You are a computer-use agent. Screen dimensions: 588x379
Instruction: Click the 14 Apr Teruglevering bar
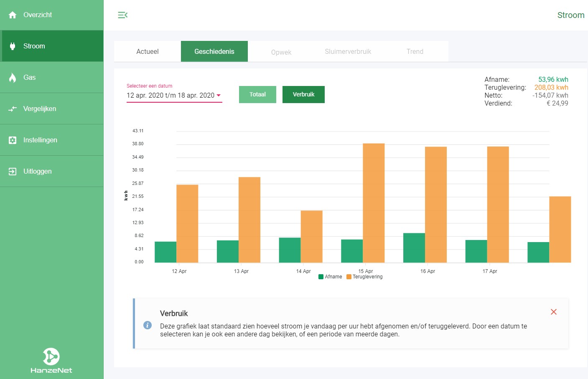(312, 237)
